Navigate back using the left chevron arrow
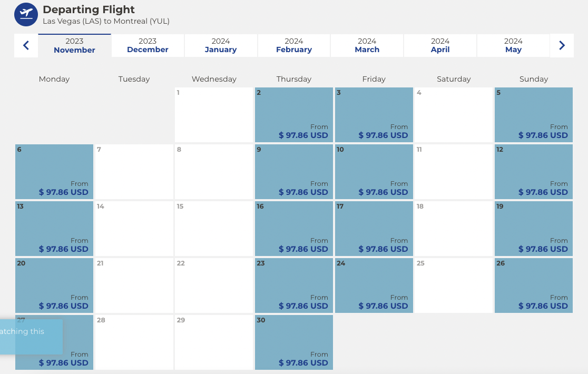Viewport: 588px width, 374px height. 26,46
